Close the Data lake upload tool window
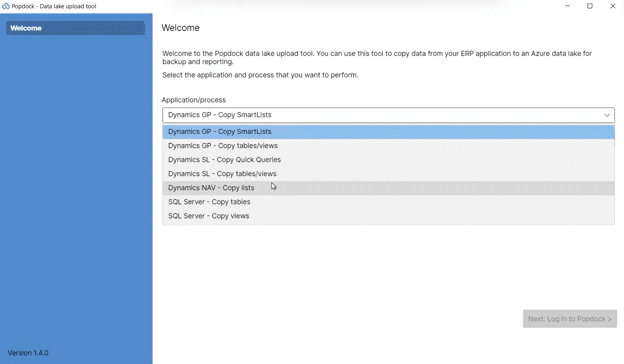 click(x=613, y=6)
